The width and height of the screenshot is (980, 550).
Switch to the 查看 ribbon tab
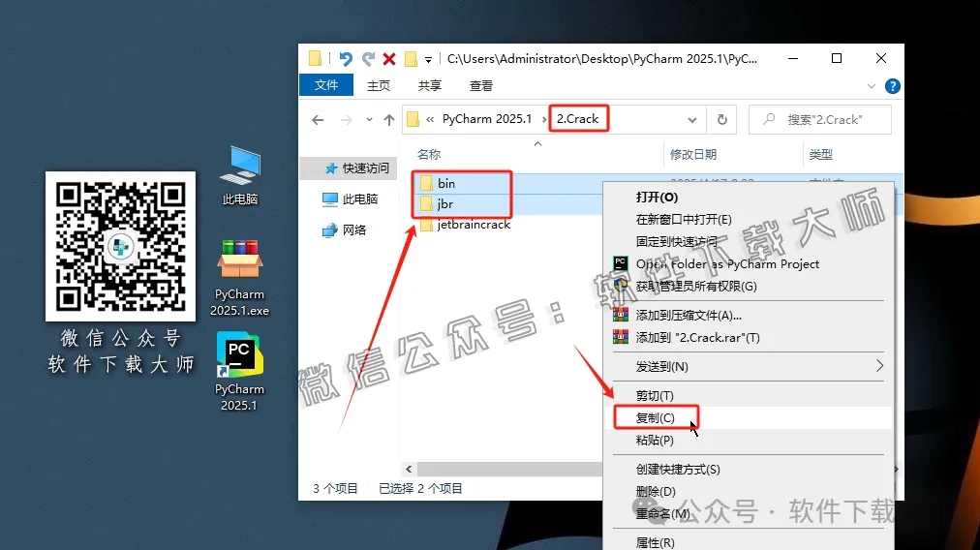(x=480, y=85)
